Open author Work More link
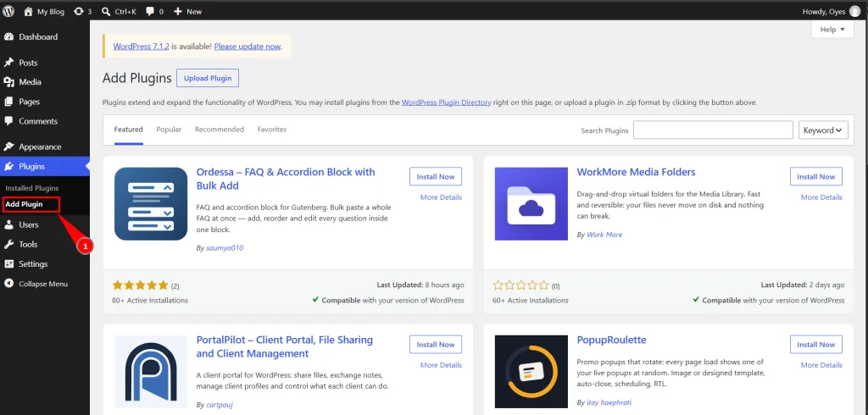The width and height of the screenshot is (868, 415). [604, 235]
